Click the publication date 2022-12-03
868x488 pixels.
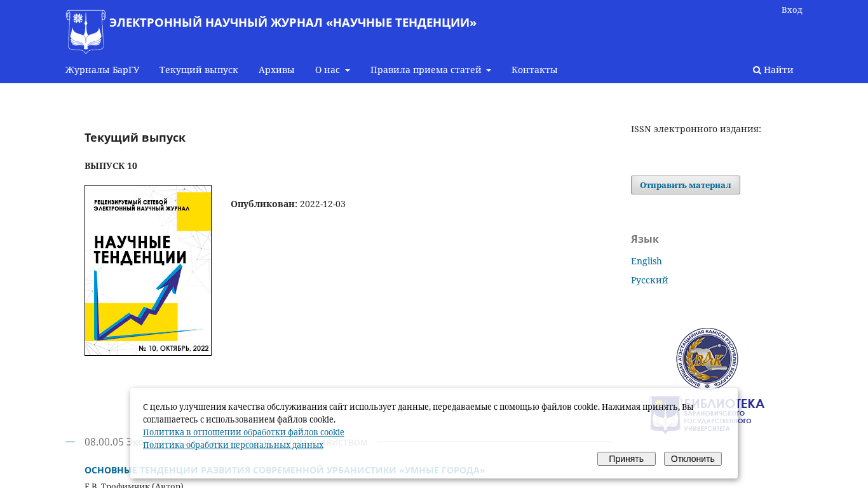(x=323, y=204)
